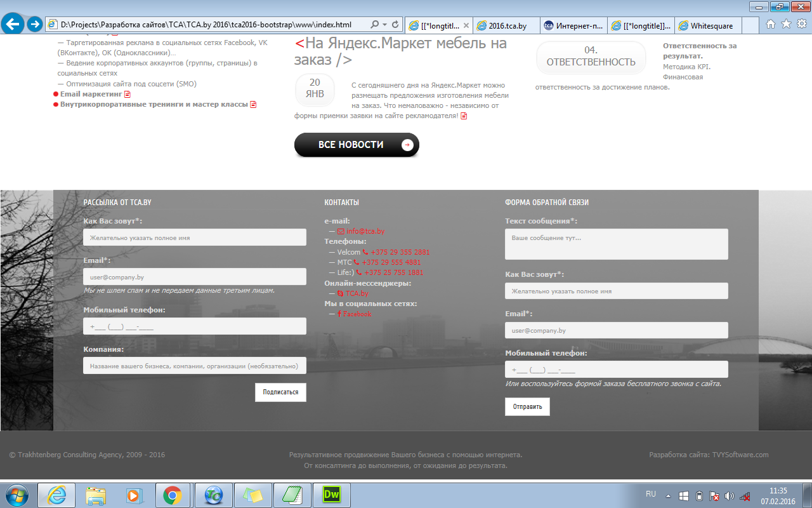Focus the Компания field
Screen dimensions: 812x508
195,366
